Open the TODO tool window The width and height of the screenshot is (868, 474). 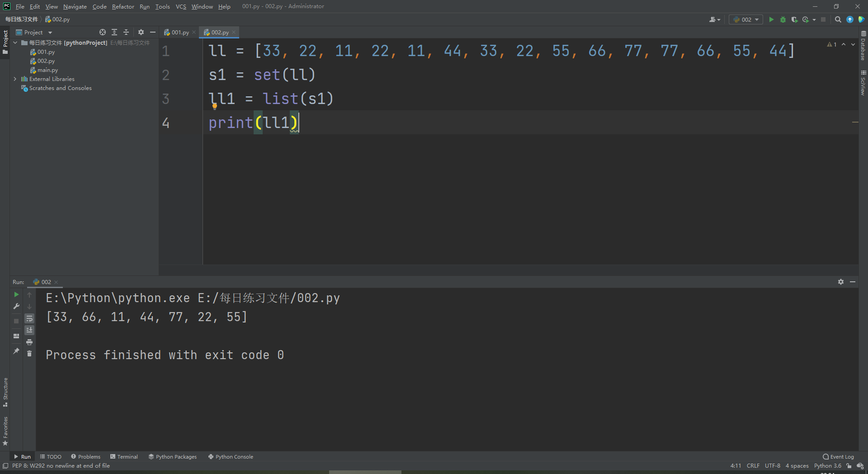pyautogui.click(x=51, y=457)
